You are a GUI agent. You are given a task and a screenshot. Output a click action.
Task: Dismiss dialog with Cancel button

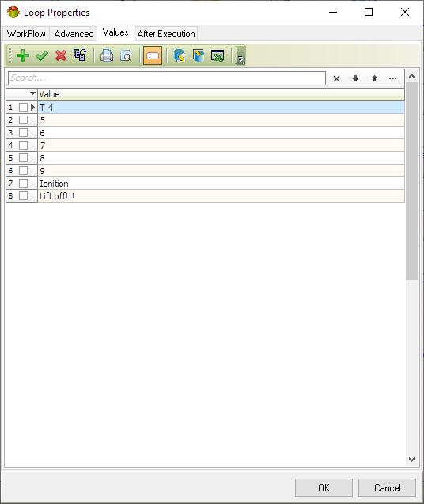coord(387,487)
